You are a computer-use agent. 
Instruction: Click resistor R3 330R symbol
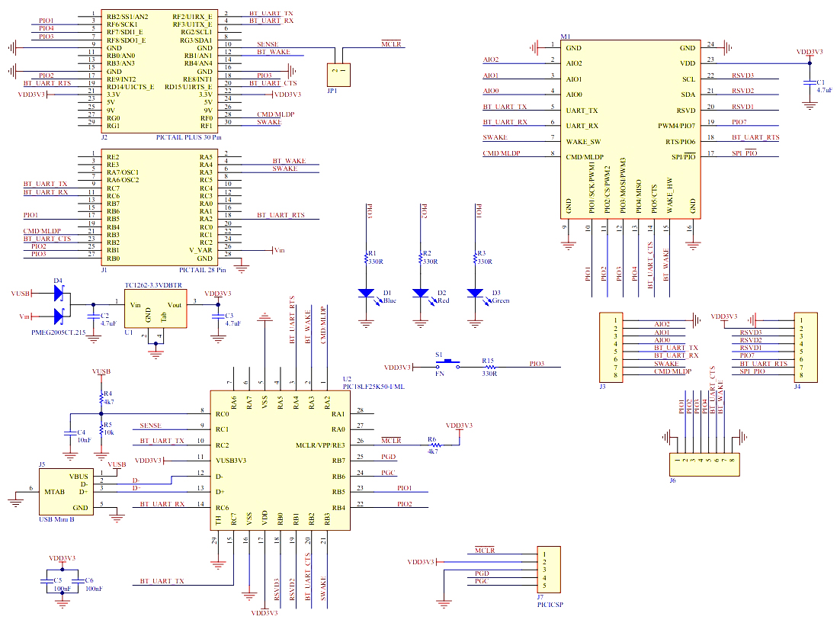click(x=475, y=258)
